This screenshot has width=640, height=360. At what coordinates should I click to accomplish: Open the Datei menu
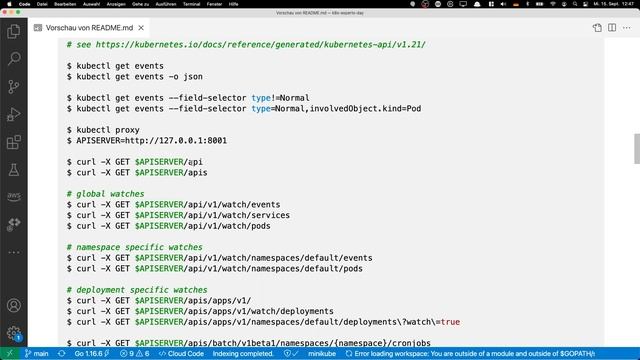[x=42, y=4]
